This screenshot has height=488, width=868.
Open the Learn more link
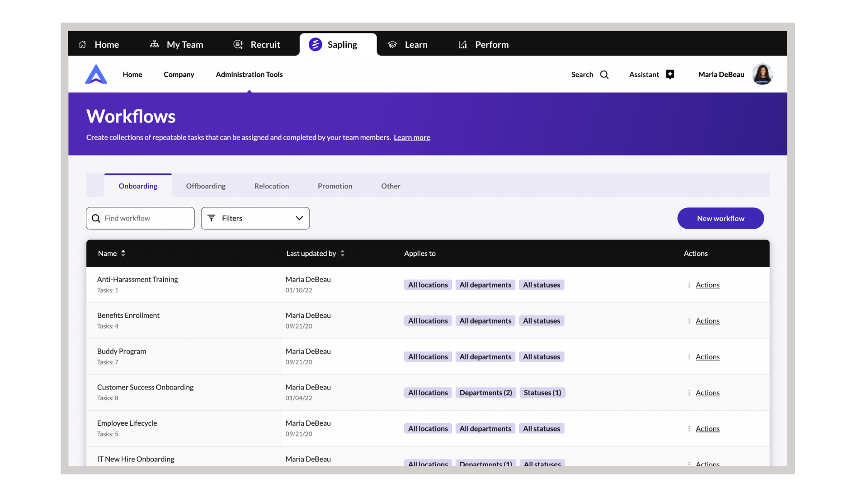coord(412,137)
